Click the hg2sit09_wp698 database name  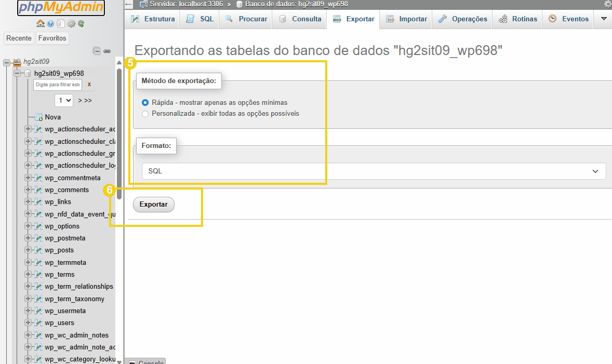click(x=59, y=73)
